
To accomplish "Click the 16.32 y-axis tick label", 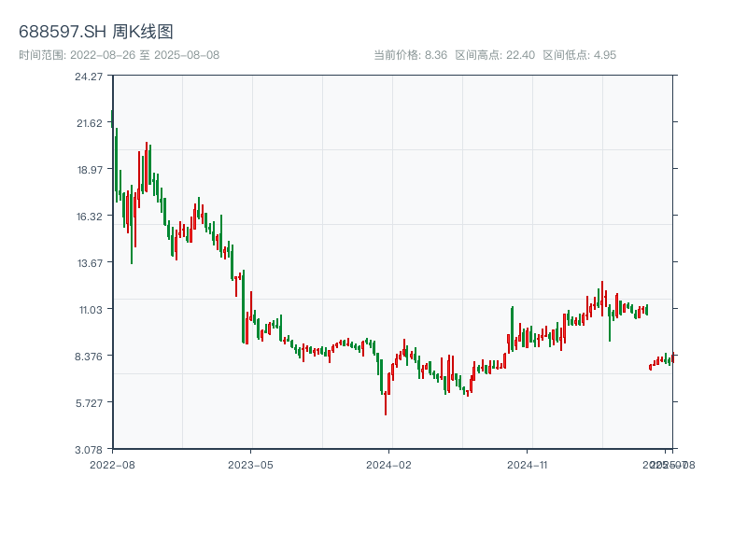I will (x=90, y=217).
